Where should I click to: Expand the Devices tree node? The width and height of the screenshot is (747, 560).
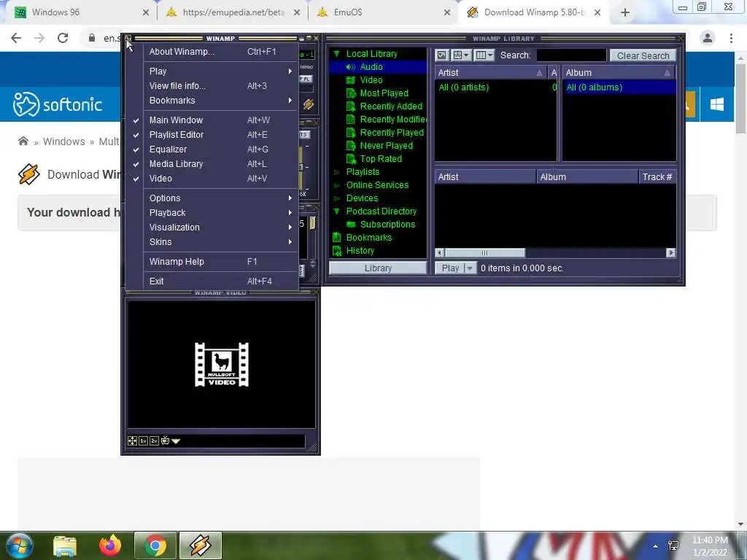click(x=337, y=198)
